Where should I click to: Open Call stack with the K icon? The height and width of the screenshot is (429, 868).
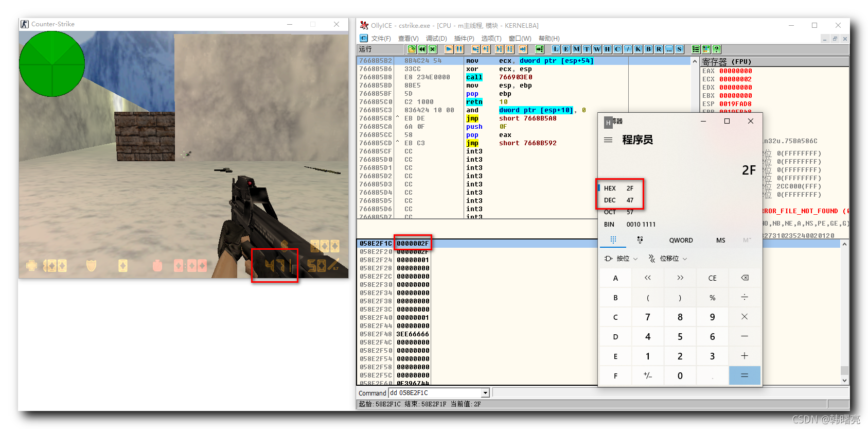[638, 49]
